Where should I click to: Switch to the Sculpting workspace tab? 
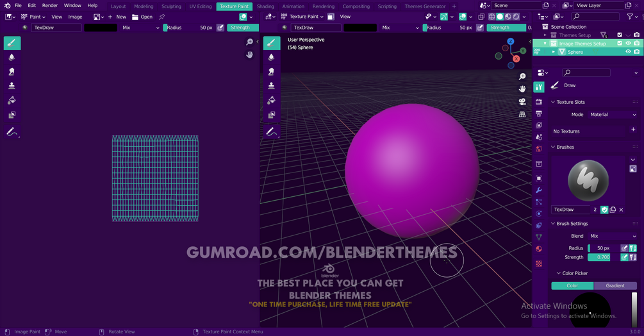pyautogui.click(x=171, y=6)
